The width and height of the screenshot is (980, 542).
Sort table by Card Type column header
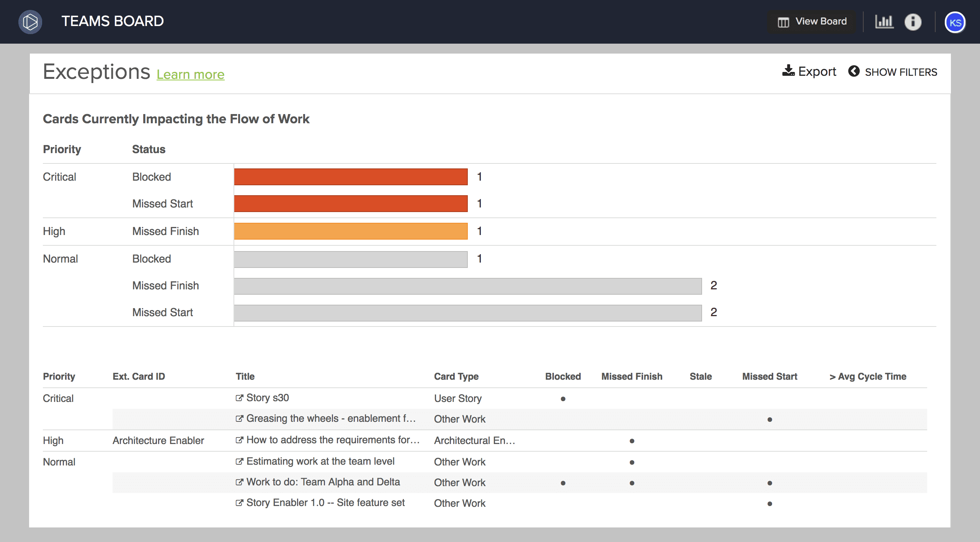pos(456,376)
